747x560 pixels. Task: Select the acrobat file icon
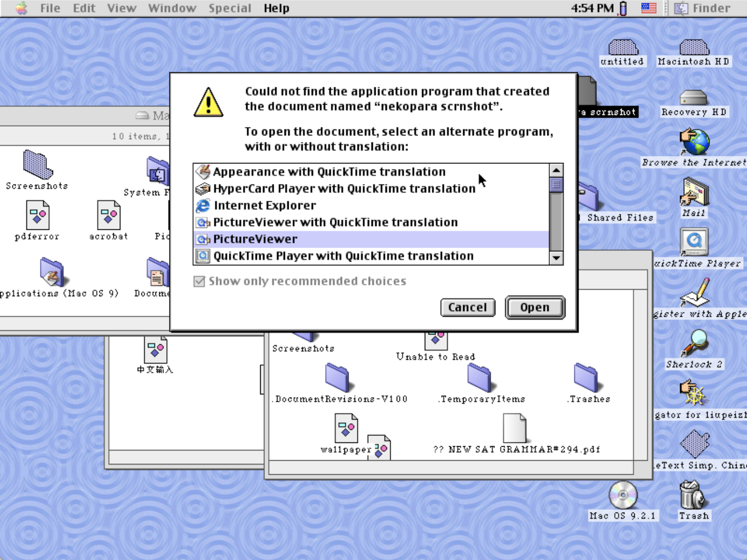point(108,215)
